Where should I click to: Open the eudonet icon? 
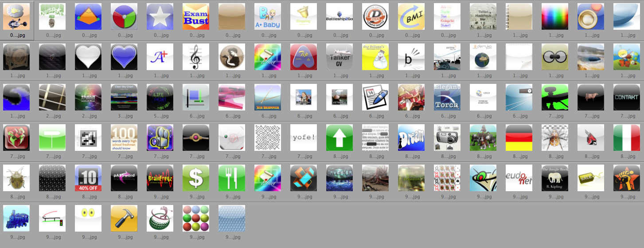tap(519, 178)
